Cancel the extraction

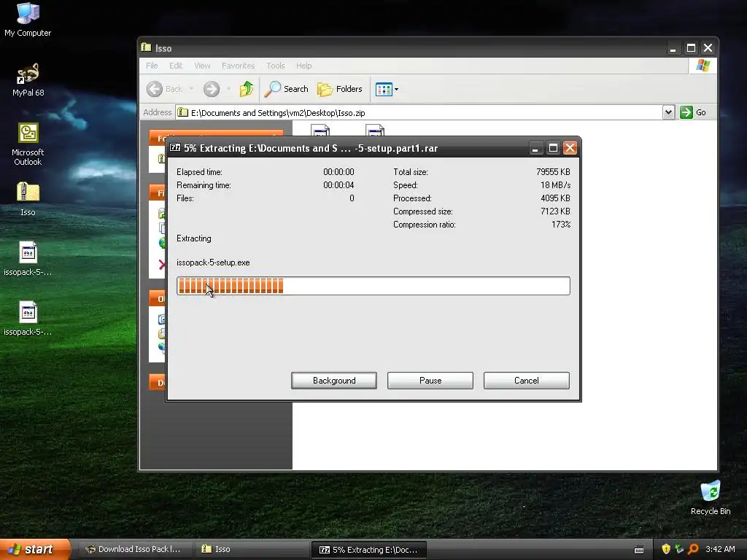coord(527,381)
